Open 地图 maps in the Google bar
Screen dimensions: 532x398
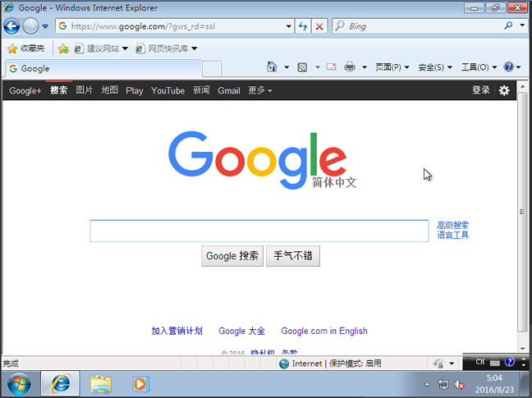pyautogui.click(x=109, y=90)
